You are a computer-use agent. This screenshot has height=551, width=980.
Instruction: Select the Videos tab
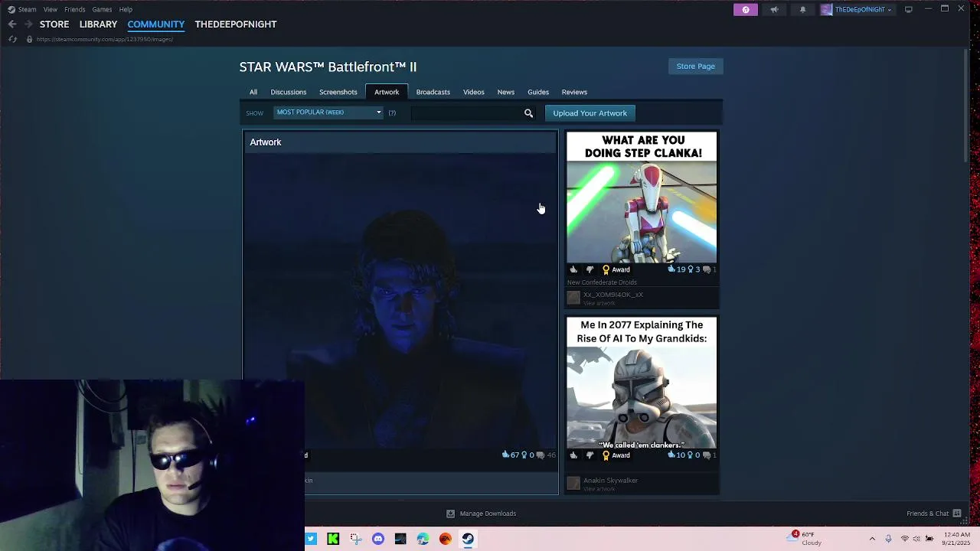(474, 92)
